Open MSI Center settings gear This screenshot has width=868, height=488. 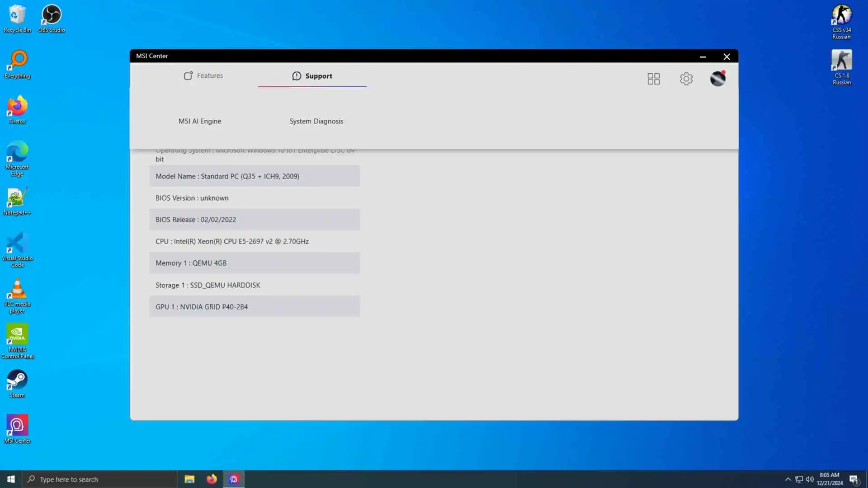(x=686, y=79)
